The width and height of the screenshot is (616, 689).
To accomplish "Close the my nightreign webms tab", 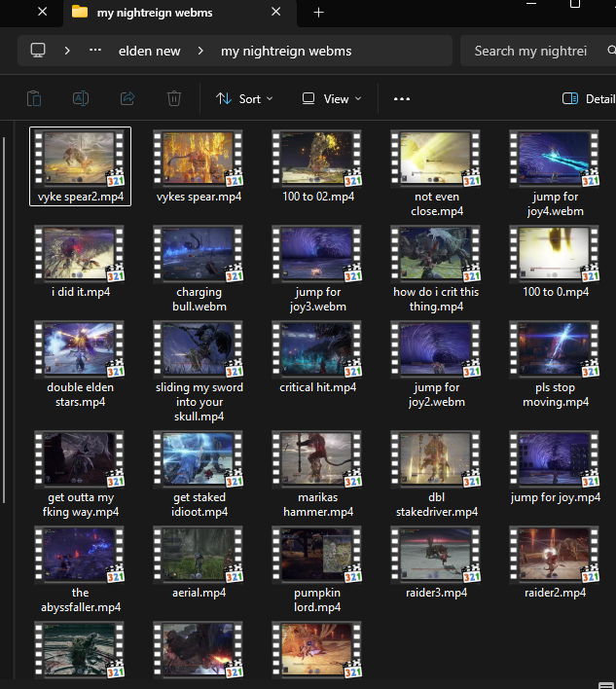I will point(276,12).
